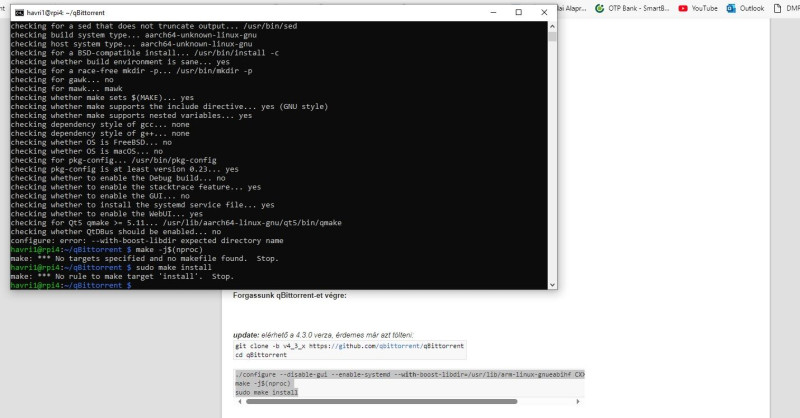Click the last terminal prompt line
This screenshot has height=418, width=800.
point(71,285)
